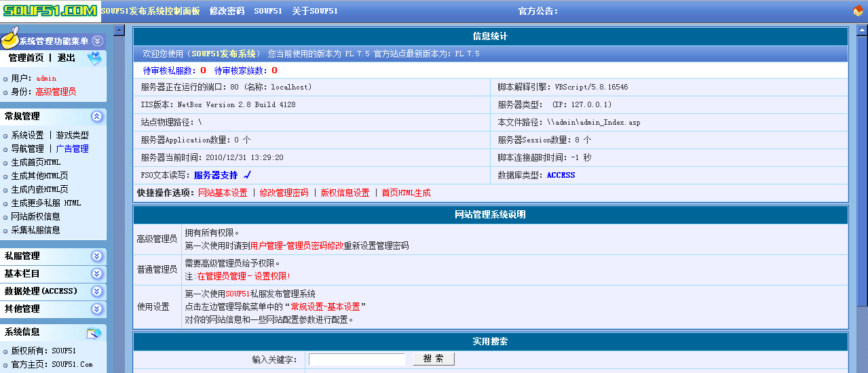868x373 pixels.
Task: Click the sidebar scroll-up arrow
Action: pos(119,31)
